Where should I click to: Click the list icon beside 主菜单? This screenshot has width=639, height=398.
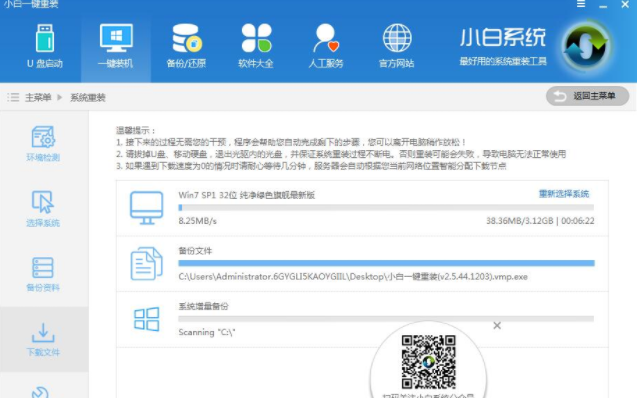point(13,97)
